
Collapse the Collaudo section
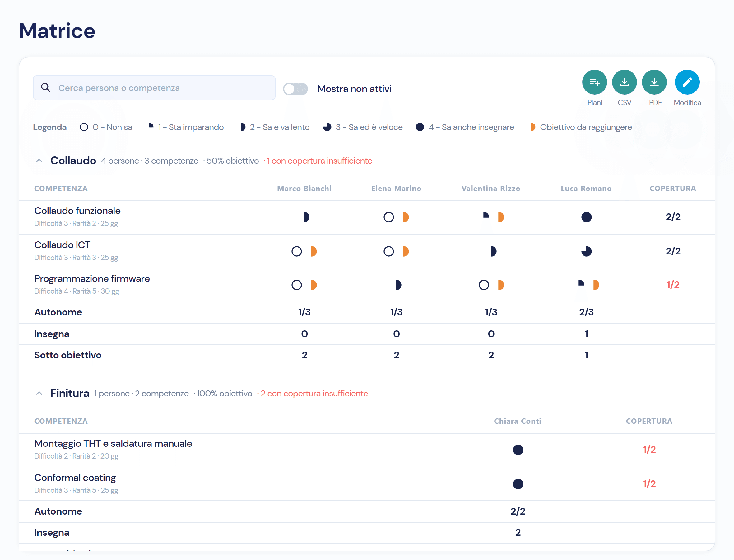click(39, 161)
